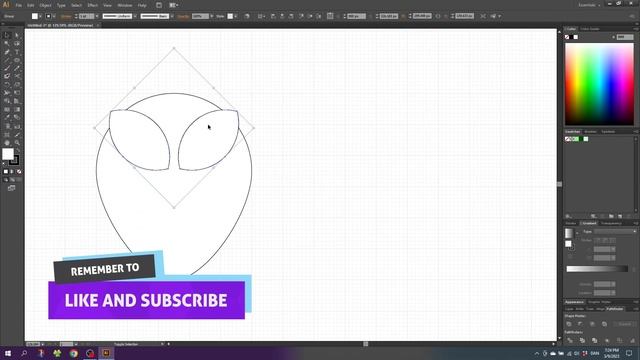This screenshot has height=360, width=640.
Task: Set paint mode to Color in toolbox
Action: (x=5, y=172)
